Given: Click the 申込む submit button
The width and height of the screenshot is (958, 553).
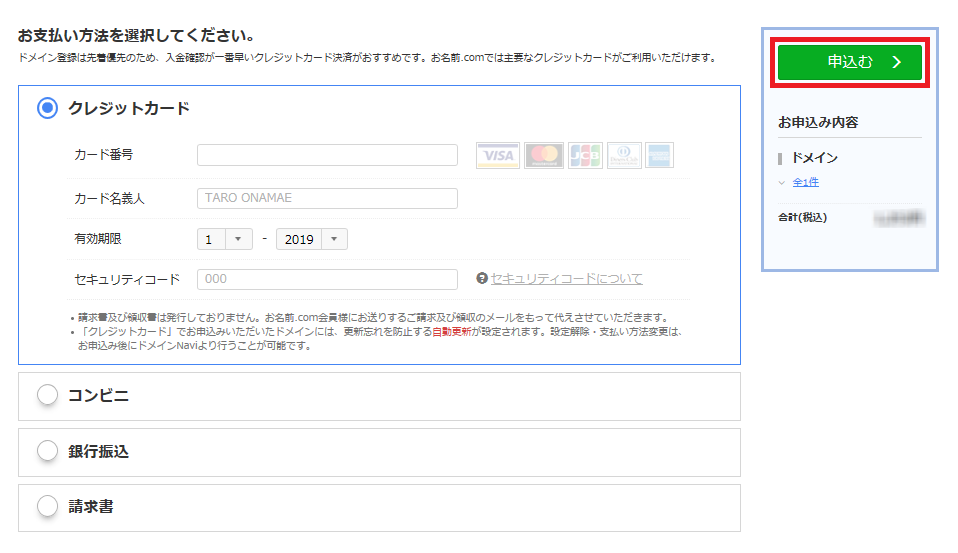Looking at the screenshot, I should 849,62.
